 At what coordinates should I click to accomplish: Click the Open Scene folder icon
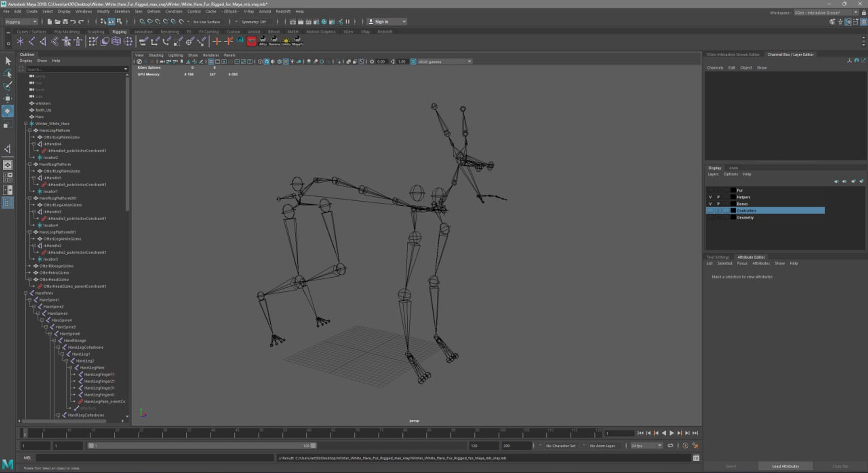coord(57,22)
